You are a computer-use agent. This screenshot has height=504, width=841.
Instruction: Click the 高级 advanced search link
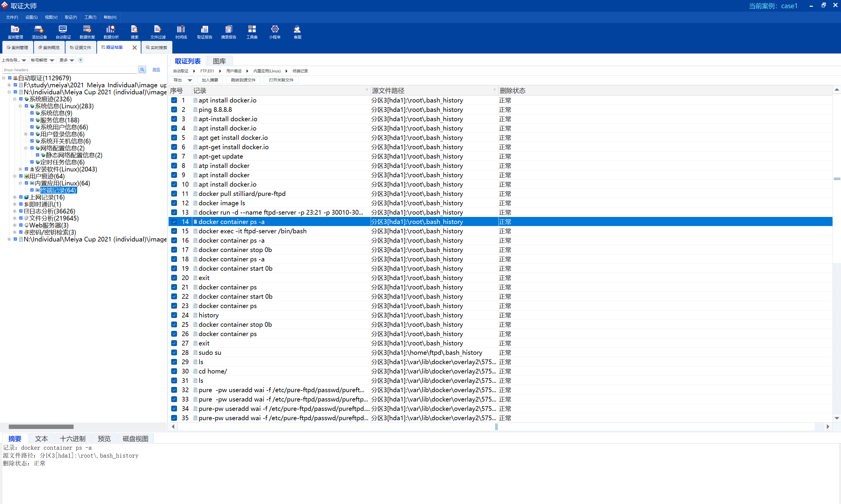tap(156, 69)
